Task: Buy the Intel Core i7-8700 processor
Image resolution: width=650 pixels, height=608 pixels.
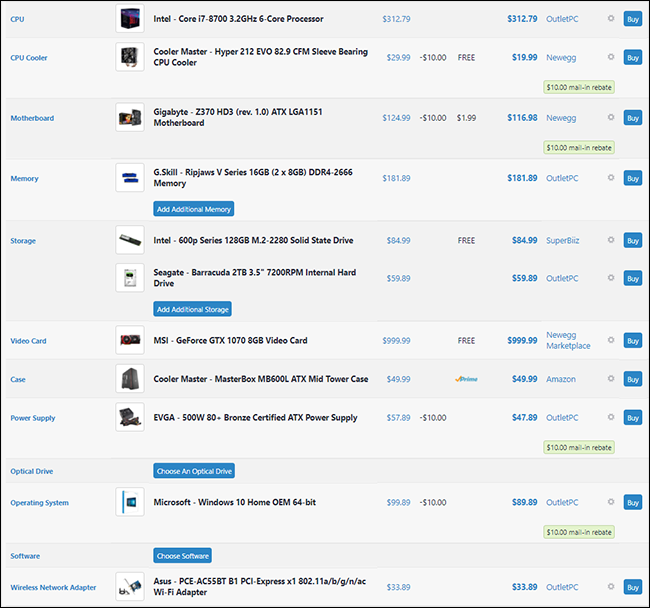Action: pos(633,19)
